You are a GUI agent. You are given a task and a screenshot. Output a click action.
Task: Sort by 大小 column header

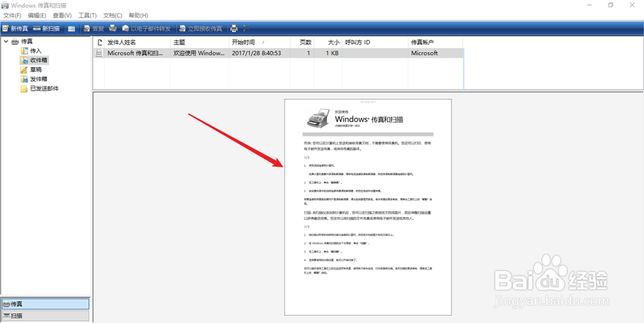[x=328, y=42]
